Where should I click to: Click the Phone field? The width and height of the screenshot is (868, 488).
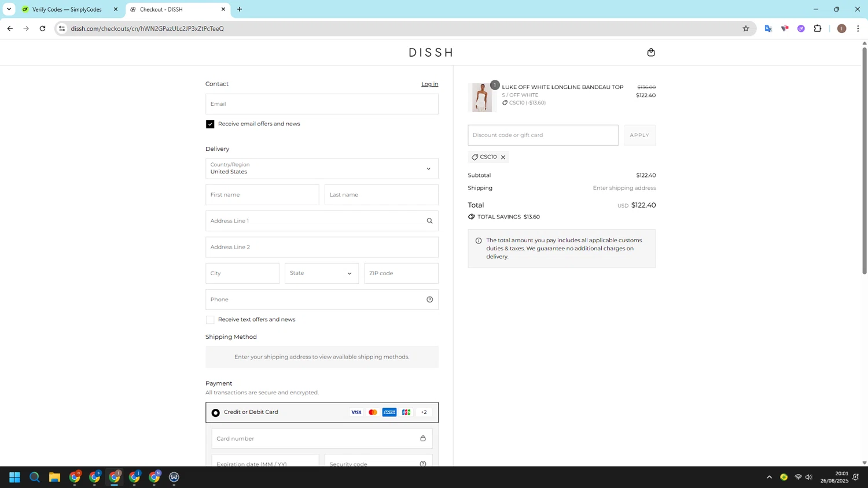pos(322,300)
